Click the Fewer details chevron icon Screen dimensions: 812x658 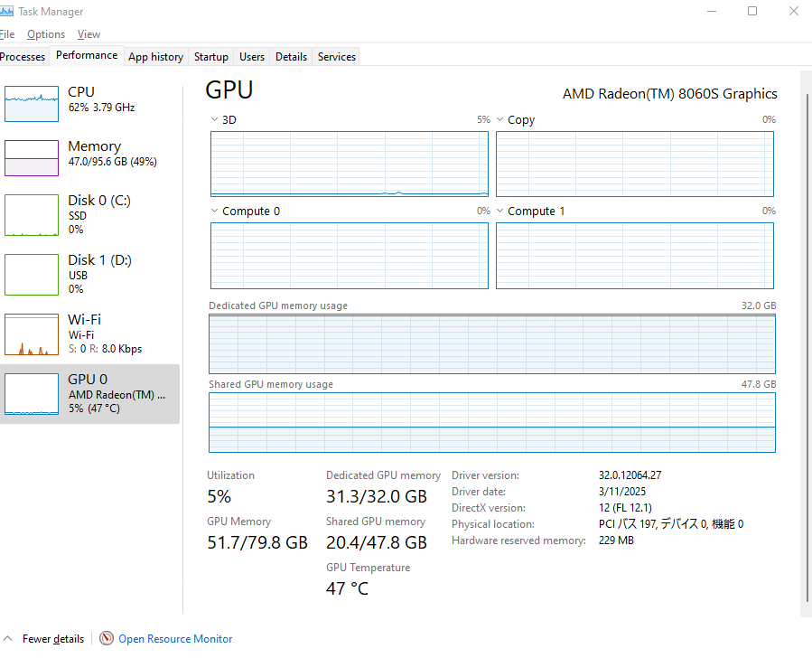tap(7, 638)
